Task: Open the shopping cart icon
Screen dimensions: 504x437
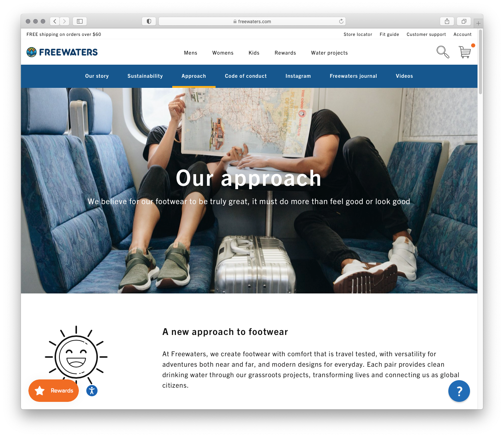Action: 465,52
